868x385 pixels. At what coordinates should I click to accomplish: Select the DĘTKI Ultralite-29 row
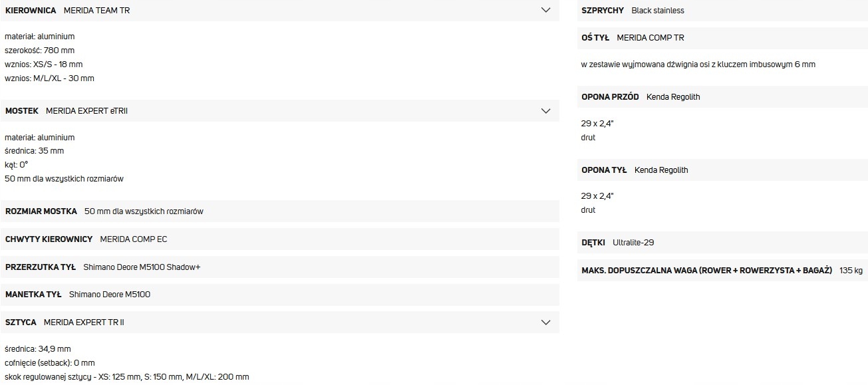click(722, 243)
